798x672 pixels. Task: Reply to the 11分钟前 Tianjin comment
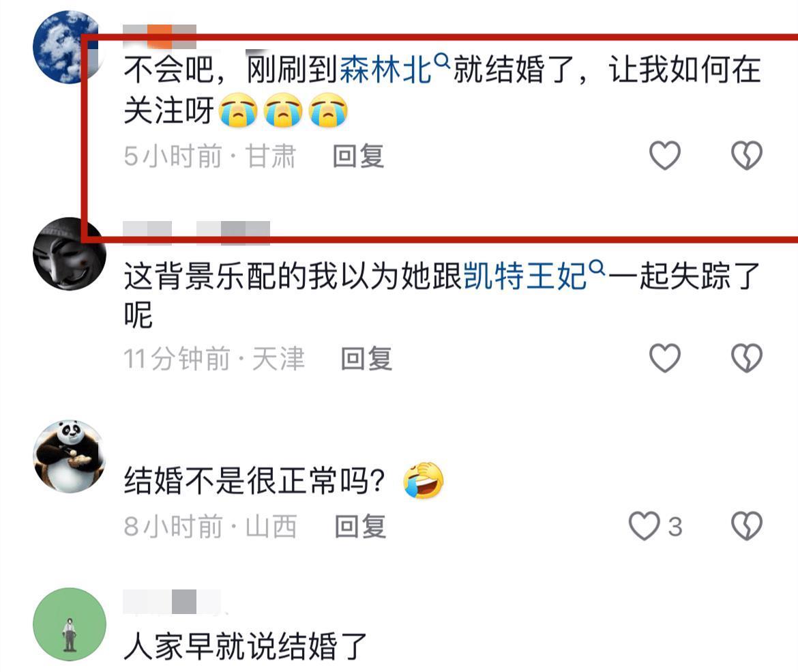click(366, 358)
